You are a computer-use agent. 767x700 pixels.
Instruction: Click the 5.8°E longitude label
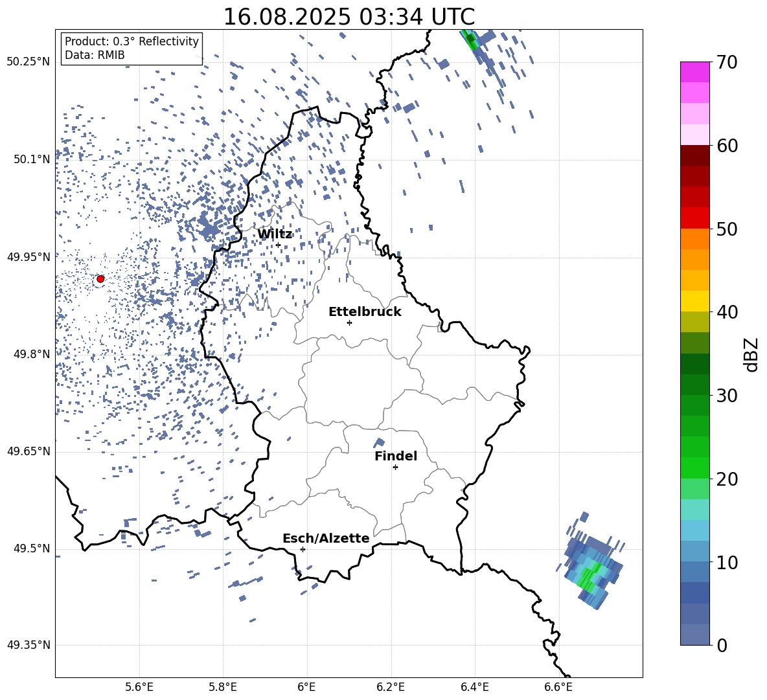click(x=223, y=687)
